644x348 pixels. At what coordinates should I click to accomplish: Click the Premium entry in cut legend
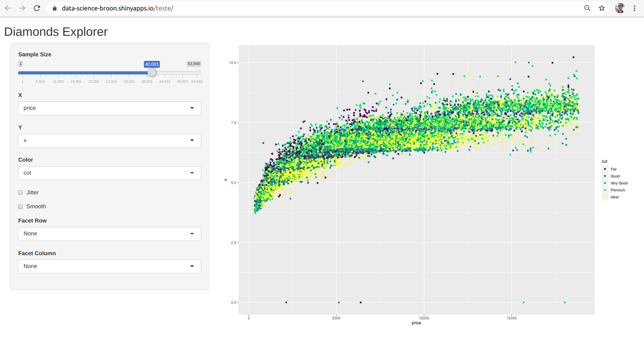pos(618,190)
